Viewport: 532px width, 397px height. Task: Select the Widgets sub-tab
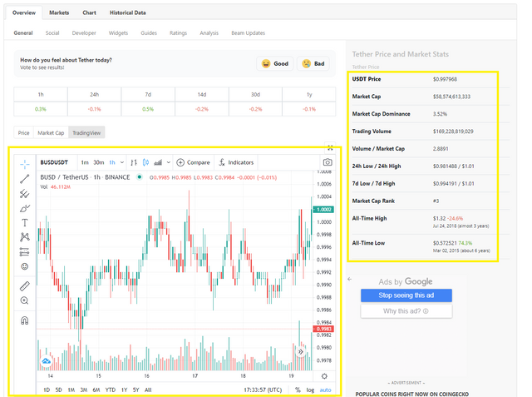pyautogui.click(x=118, y=33)
